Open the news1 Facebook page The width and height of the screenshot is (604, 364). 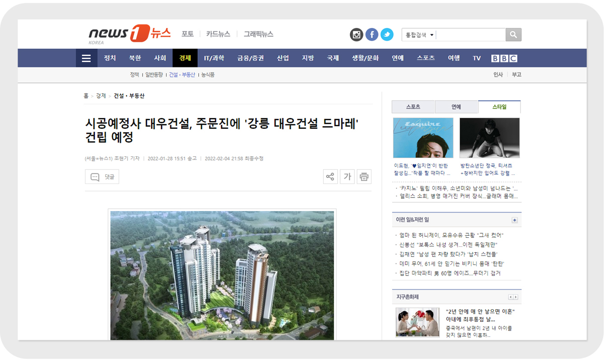coord(371,35)
